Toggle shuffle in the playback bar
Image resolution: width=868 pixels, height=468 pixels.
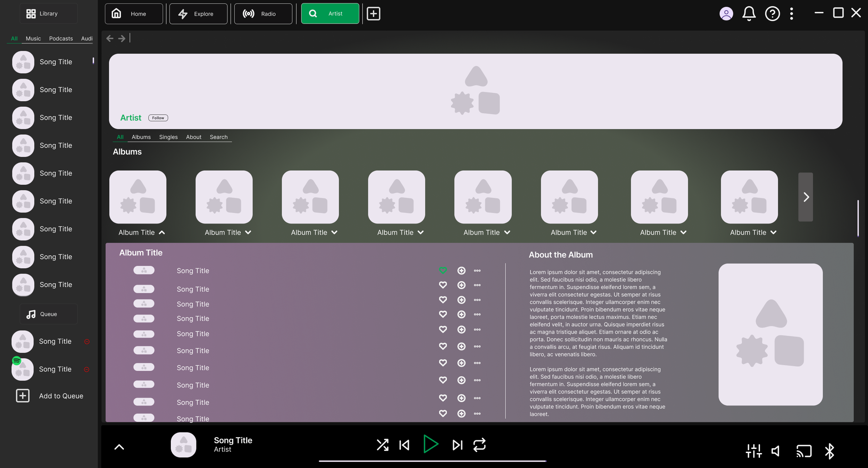pyautogui.click(x=382, y=445)
